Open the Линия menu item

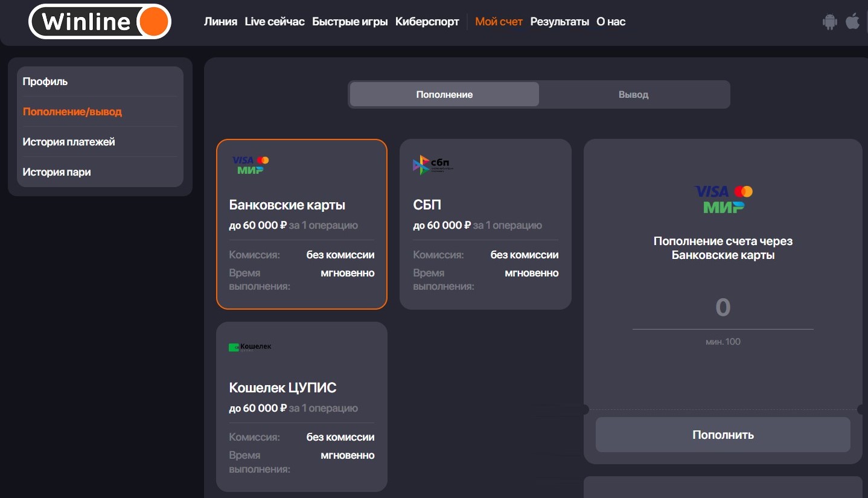(x=220, y=22)
